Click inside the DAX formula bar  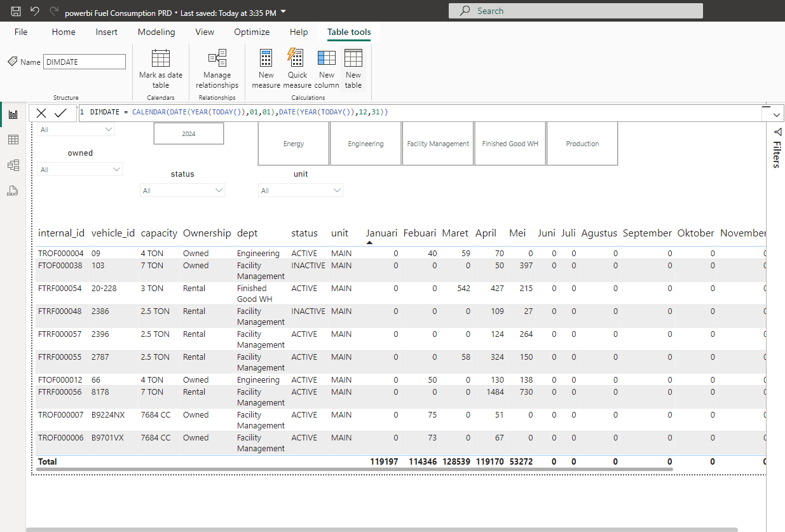coord(420,113)
